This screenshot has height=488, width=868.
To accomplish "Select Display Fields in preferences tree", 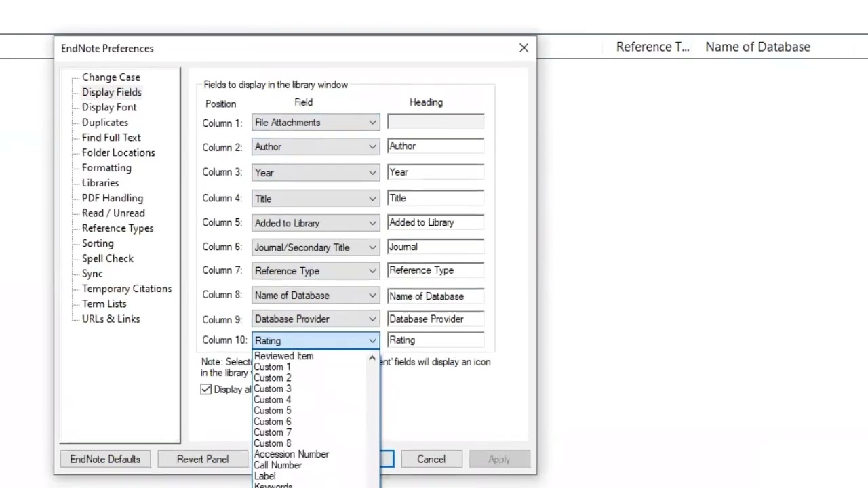I will (x=111, y=92).
